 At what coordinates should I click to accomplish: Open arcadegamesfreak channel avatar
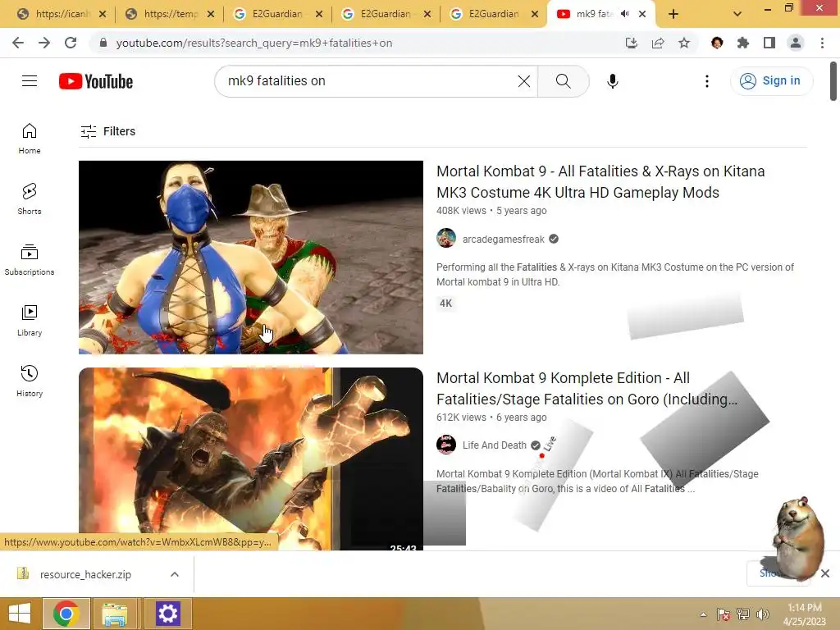[446, 238]
